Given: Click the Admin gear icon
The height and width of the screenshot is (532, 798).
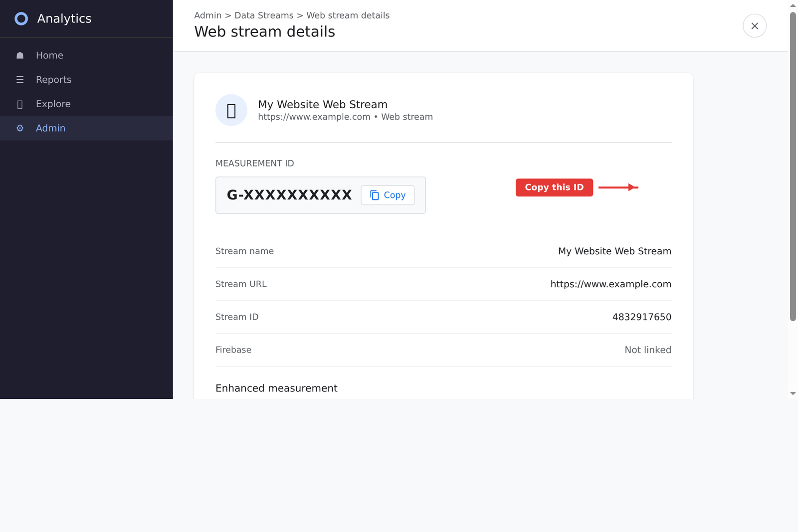Looking at the screenshot, I should click(x=20, y=128).
